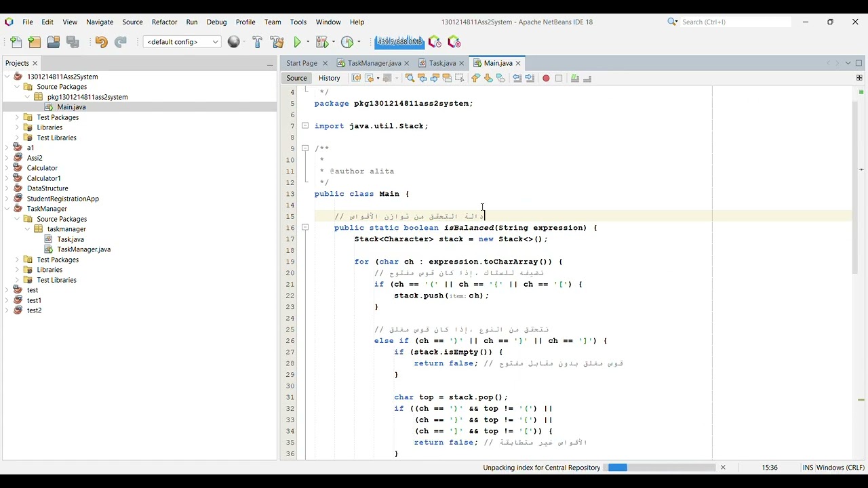Click the Find Selection magnifier icon

coord(410,78)
